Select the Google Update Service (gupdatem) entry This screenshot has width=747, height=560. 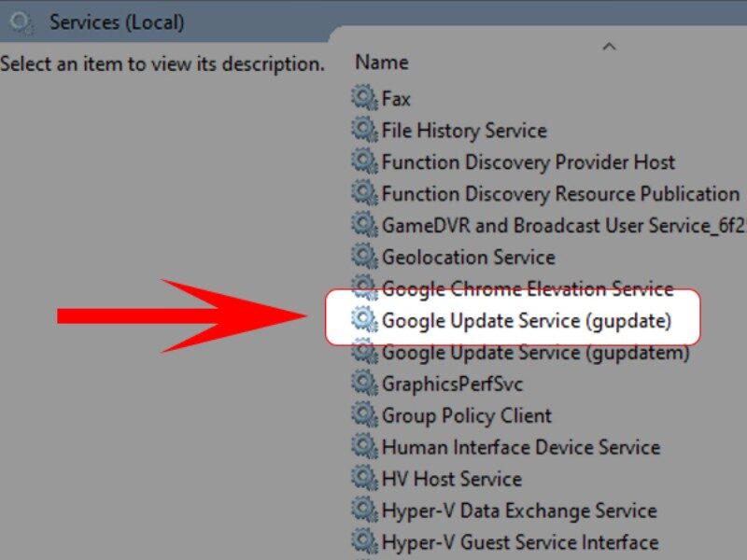(x=509, y=352)
